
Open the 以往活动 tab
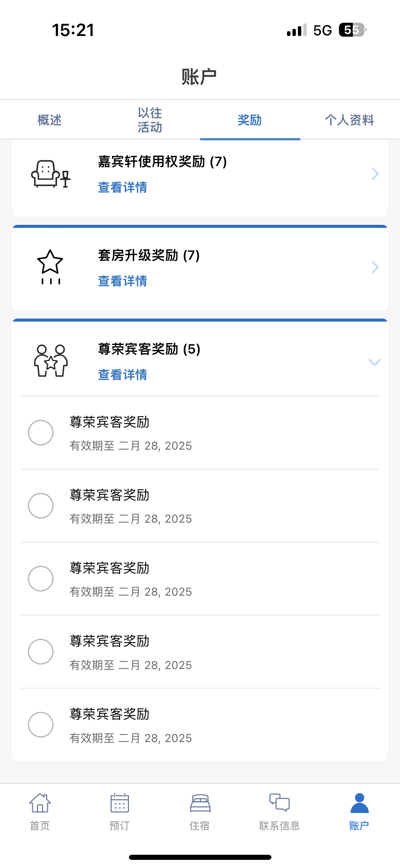150,120
